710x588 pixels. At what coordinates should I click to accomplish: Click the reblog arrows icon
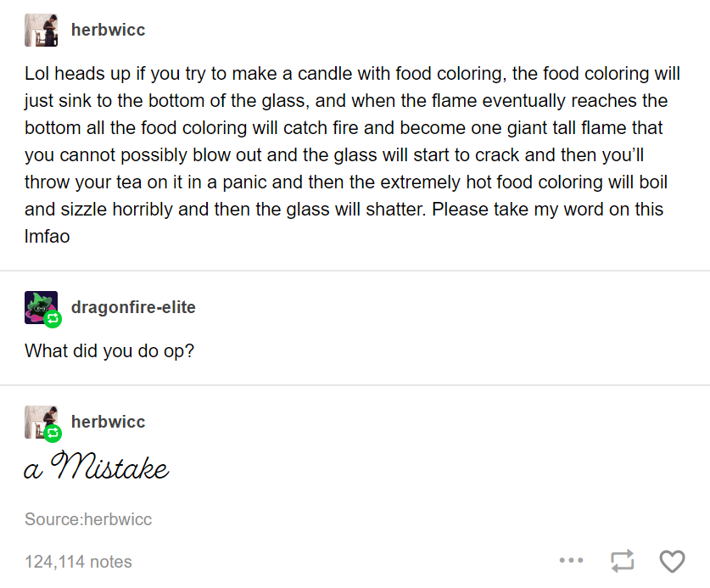(622, 561)
